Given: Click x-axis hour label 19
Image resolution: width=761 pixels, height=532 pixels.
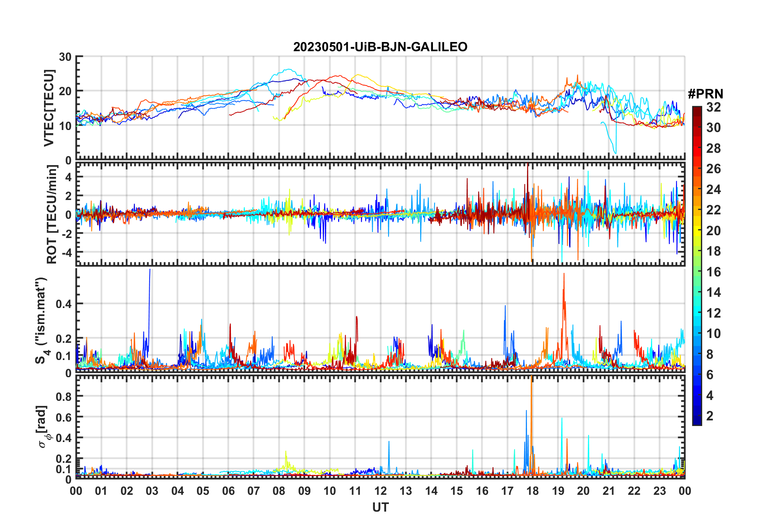Looking at the screenshot, I should [558, 491].
